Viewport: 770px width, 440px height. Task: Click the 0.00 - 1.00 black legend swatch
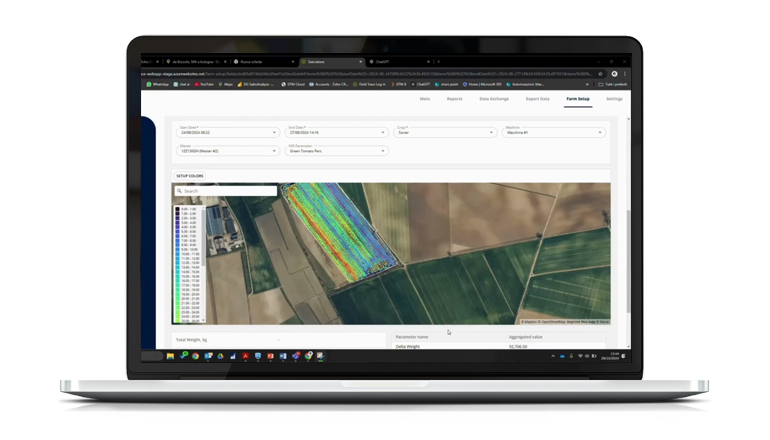click(x=178, y=208)
